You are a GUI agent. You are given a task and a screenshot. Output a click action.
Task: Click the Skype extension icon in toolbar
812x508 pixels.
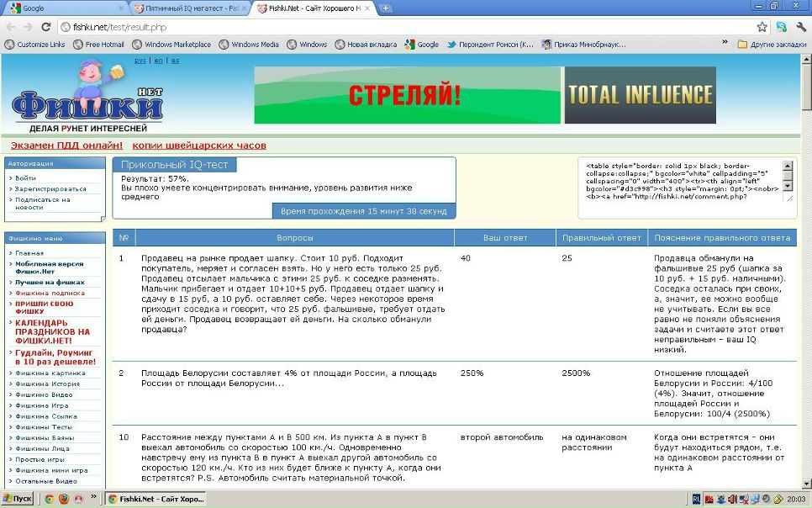pos(781,27)
